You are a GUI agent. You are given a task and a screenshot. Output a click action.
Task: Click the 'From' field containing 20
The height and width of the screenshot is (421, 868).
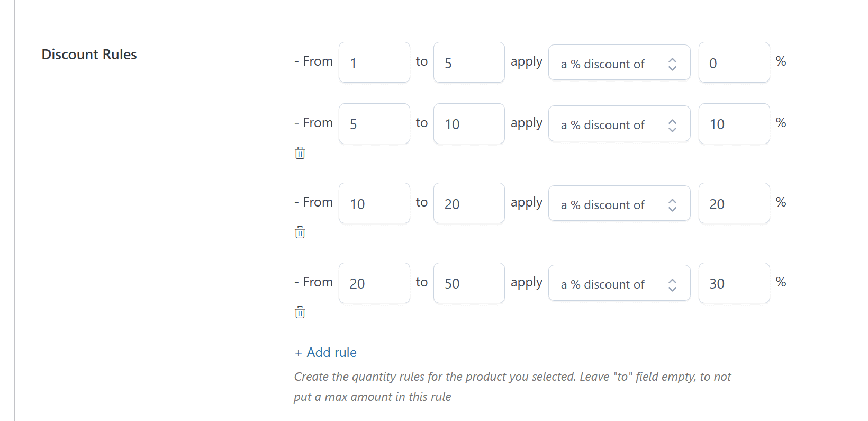click(x=374, y=283)
